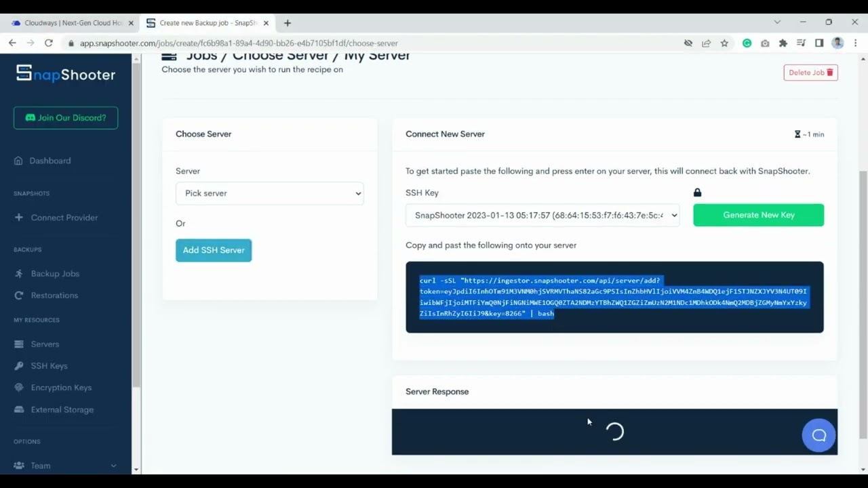The image size is (868, 488).
Task: Click Generate New Key button
Action: 758,215
